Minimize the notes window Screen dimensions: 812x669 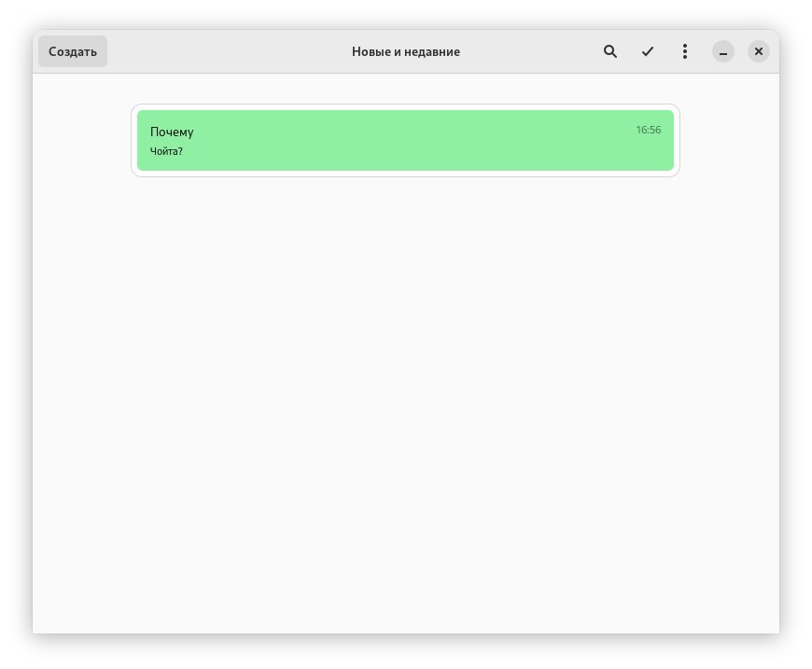(x=723, y=52)
